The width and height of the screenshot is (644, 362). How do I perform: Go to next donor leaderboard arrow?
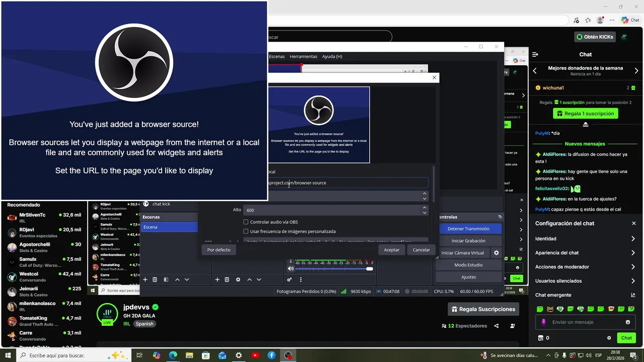pyautogui.click(x=636, y=71)
